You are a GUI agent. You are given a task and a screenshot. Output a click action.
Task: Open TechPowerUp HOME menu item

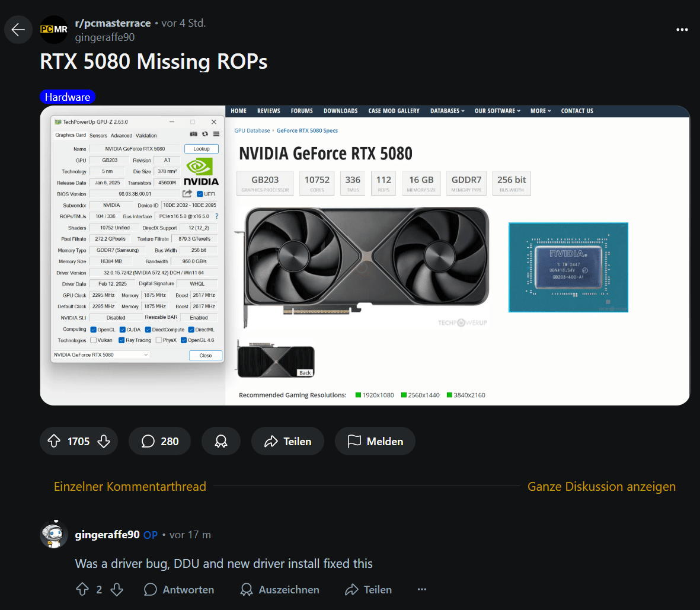238,111
